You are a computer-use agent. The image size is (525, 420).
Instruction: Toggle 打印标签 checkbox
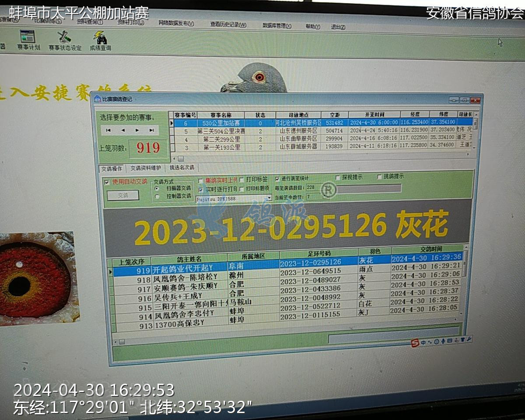(x=241, y=180)
